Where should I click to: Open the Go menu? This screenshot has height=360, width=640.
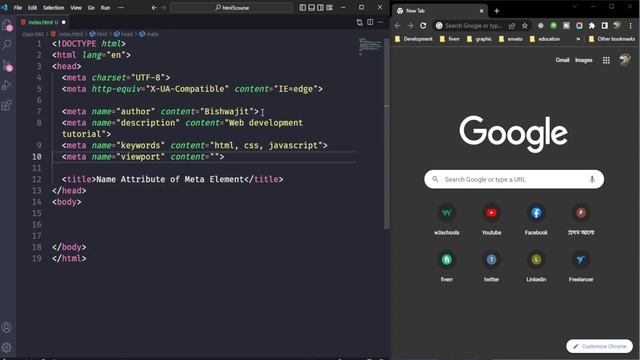coord(91,7)
